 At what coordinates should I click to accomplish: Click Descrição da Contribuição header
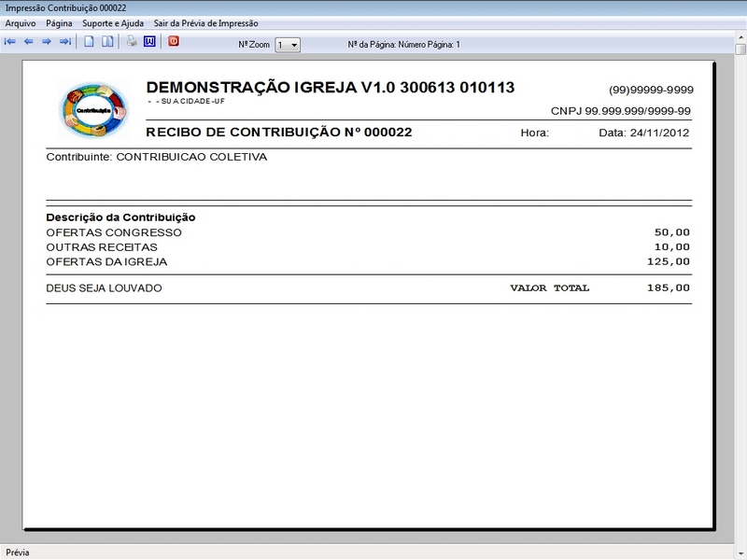click(120, 217)
